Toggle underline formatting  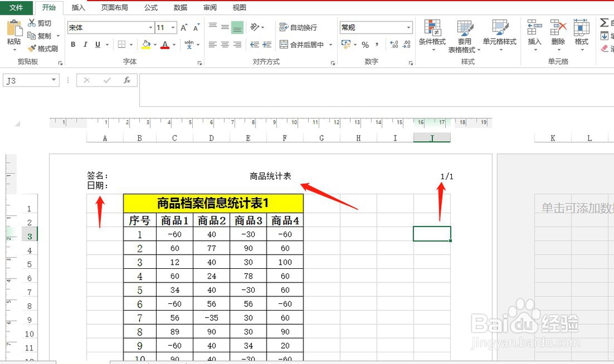[98, 45]
